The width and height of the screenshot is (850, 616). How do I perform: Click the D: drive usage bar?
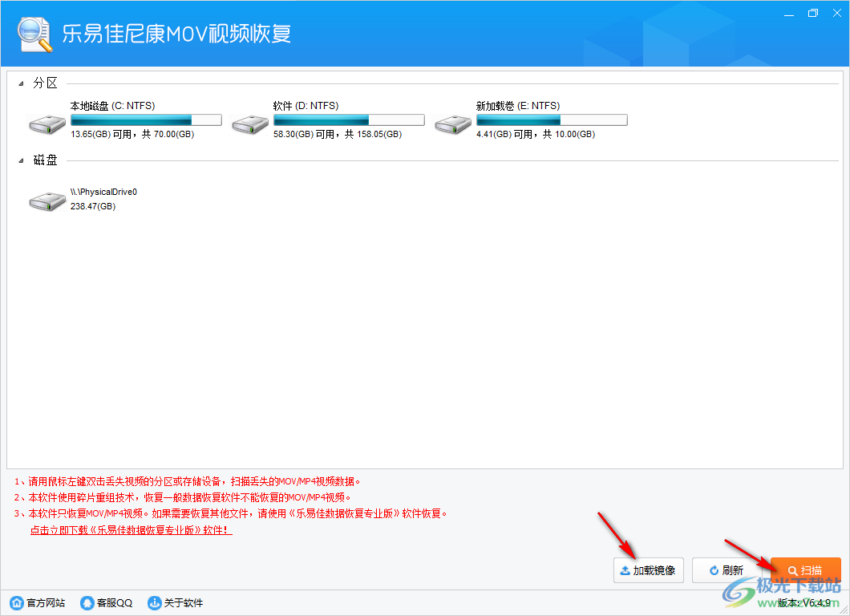(349, 120)
